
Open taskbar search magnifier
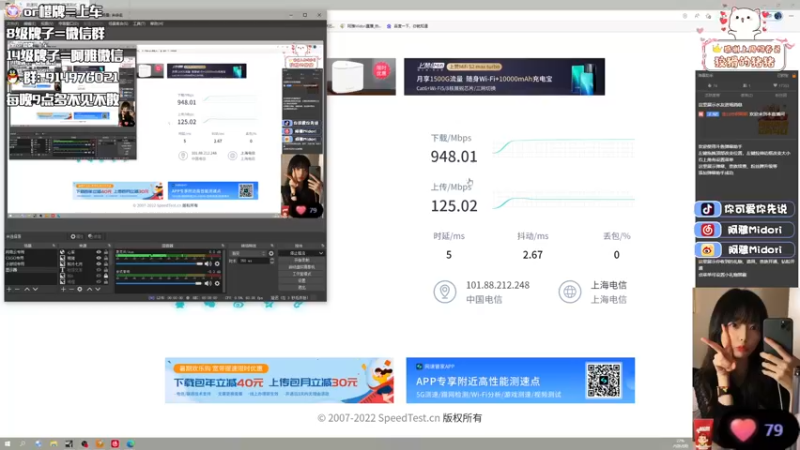pyautogui.click(x=22, y=444)
